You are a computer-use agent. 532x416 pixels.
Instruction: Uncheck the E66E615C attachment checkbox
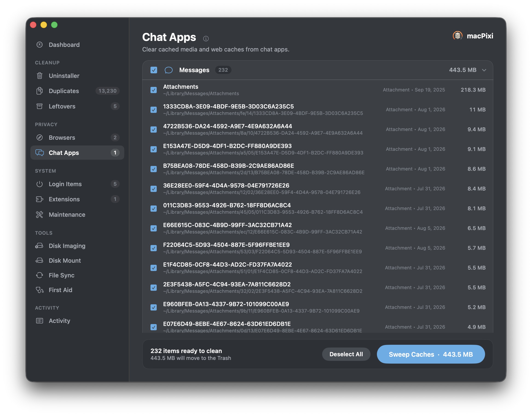click(154, 228)
